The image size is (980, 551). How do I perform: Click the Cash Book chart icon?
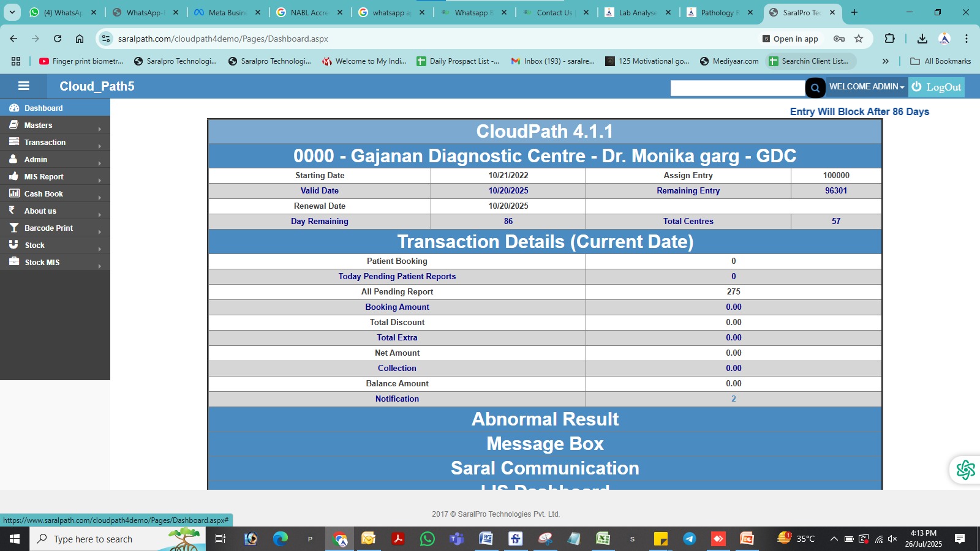pyautogui.click(x=14, y=193)
